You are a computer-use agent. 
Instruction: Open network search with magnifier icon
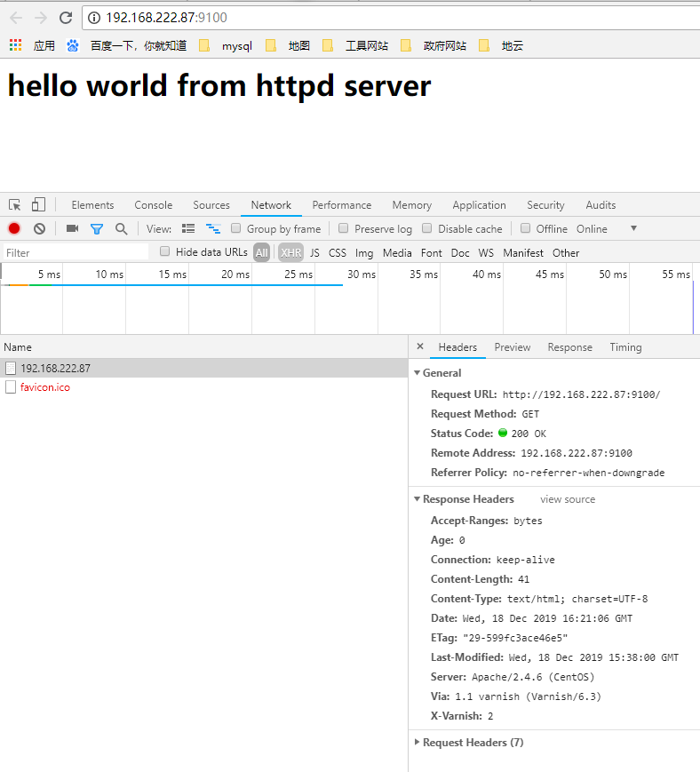pyautogui.click(x=121, y=229)
